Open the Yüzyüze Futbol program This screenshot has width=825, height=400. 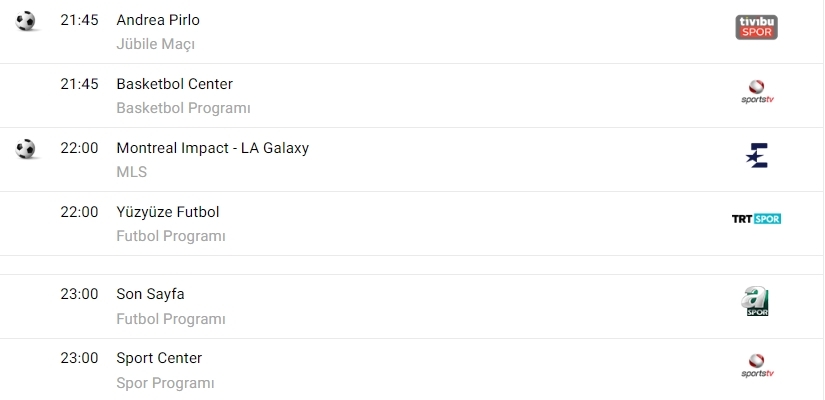pos(167,212)
